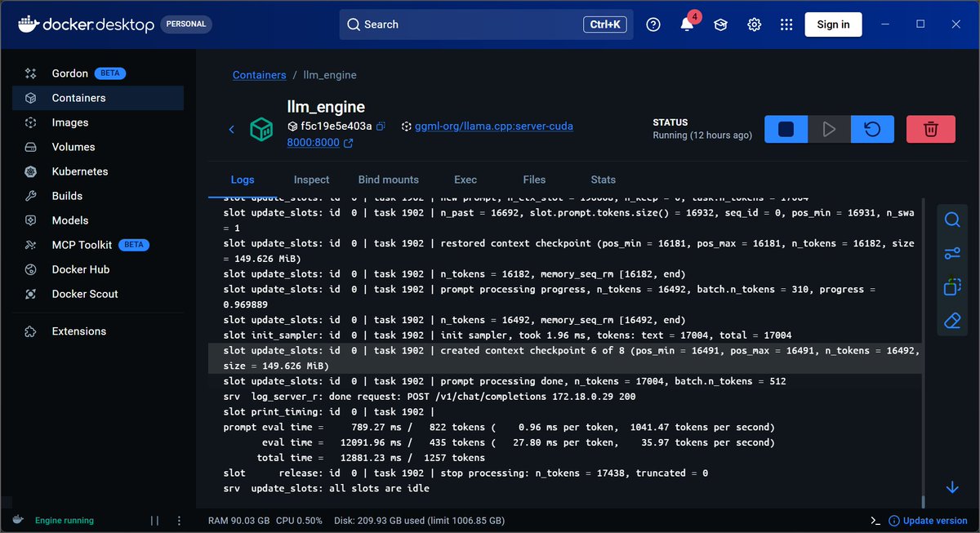This screenshot has width=980, height=533.
Task: Click the Disk usage status text
Action: [x=419, y=521]
